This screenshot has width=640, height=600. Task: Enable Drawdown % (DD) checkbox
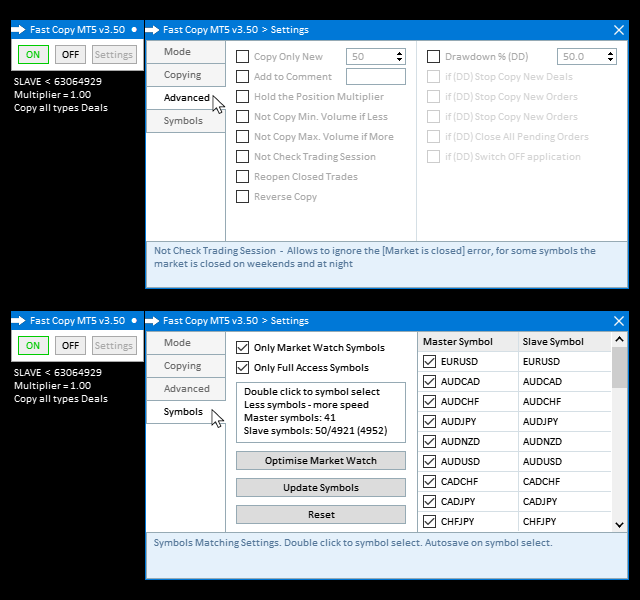coord(433,57)
